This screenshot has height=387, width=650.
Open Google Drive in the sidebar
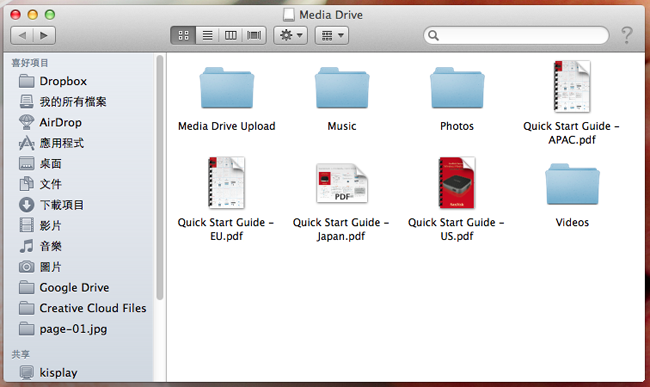[79, 288]
